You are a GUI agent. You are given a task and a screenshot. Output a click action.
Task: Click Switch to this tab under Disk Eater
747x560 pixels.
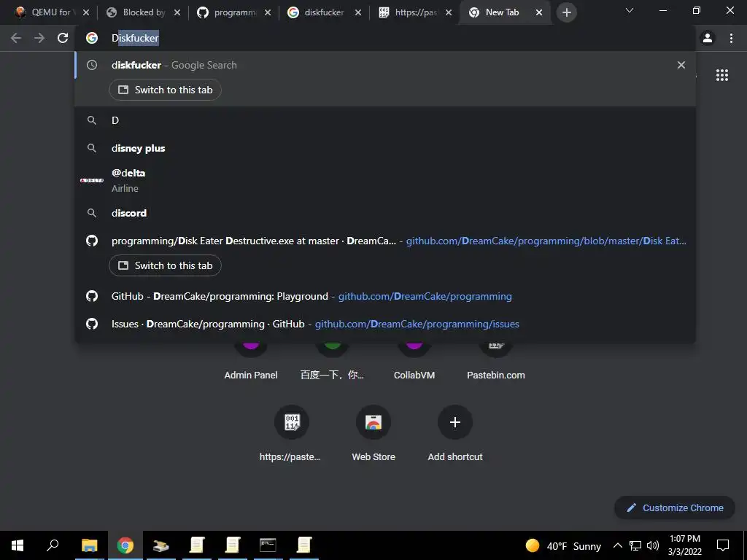coord(166,265)
